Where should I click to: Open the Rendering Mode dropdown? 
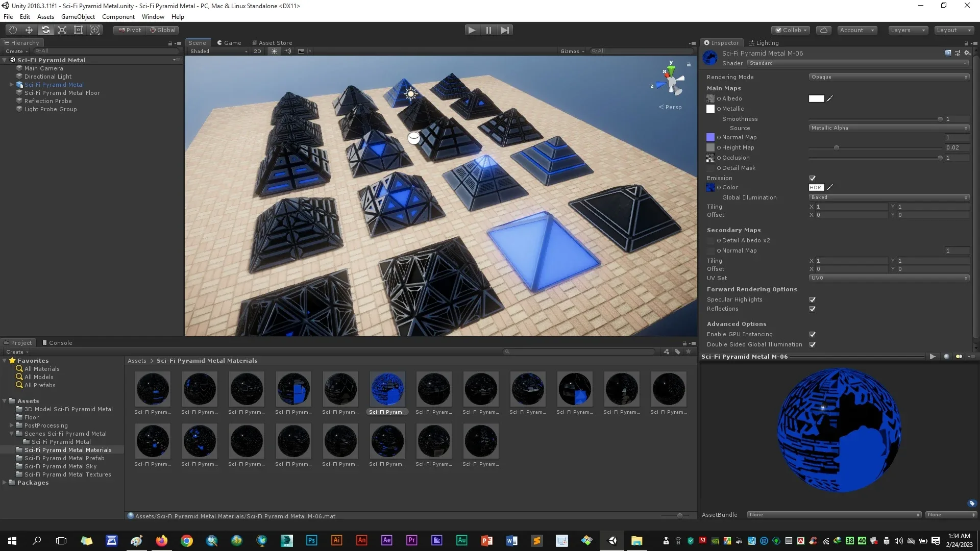[x=888, y=77]
